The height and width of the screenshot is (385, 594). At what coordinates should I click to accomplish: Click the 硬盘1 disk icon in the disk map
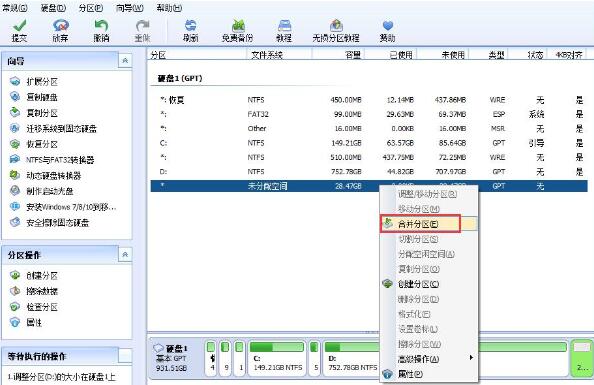tap(158, 348)
